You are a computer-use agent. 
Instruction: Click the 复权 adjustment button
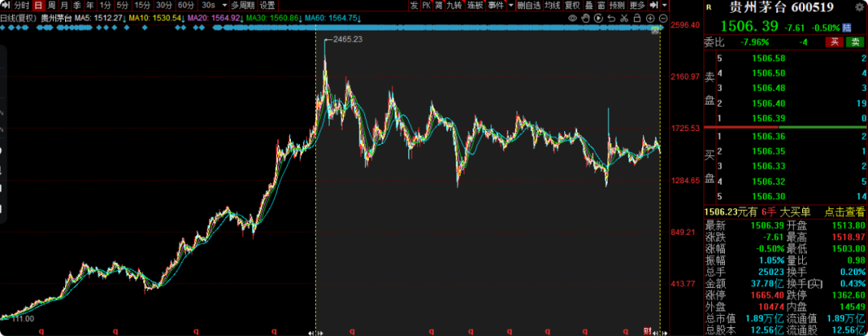pyautogui.click(x=572, y=6)
